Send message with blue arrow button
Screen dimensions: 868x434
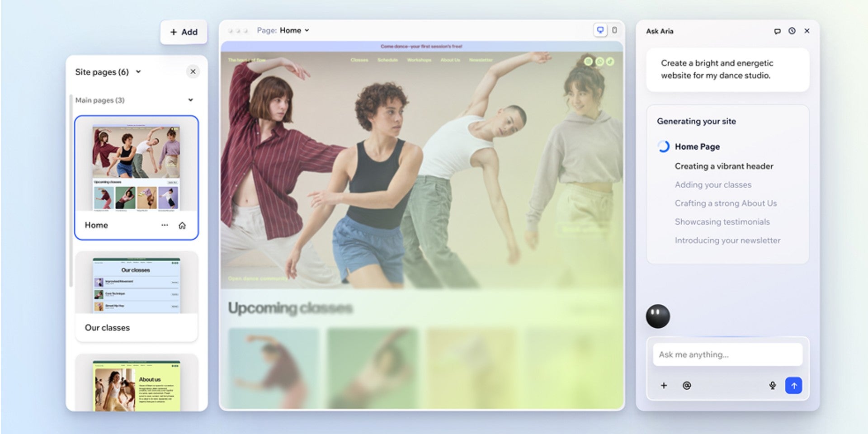tap(793, 386)
